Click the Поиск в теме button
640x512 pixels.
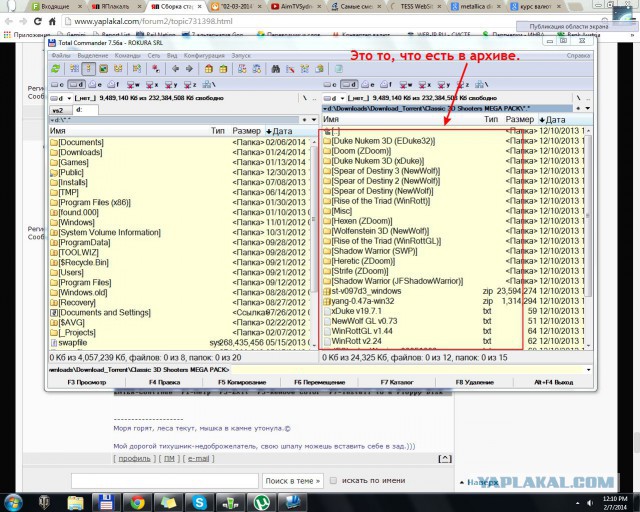pos(293,481)
